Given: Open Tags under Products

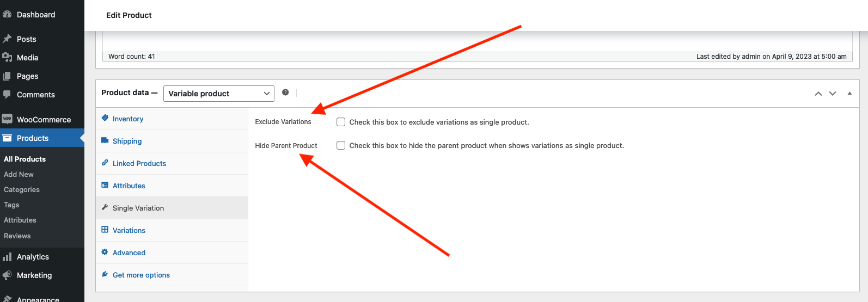Looking at the screenshot, I should coord(11,205).
